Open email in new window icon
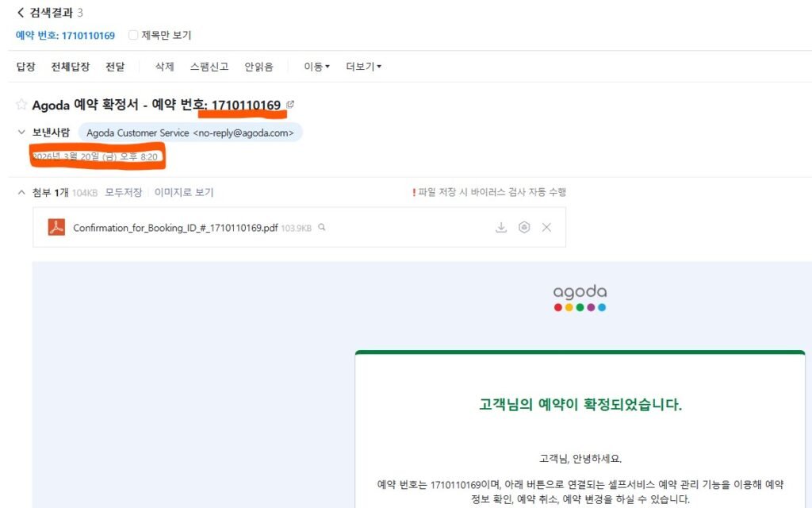 [x=290, y=104]
